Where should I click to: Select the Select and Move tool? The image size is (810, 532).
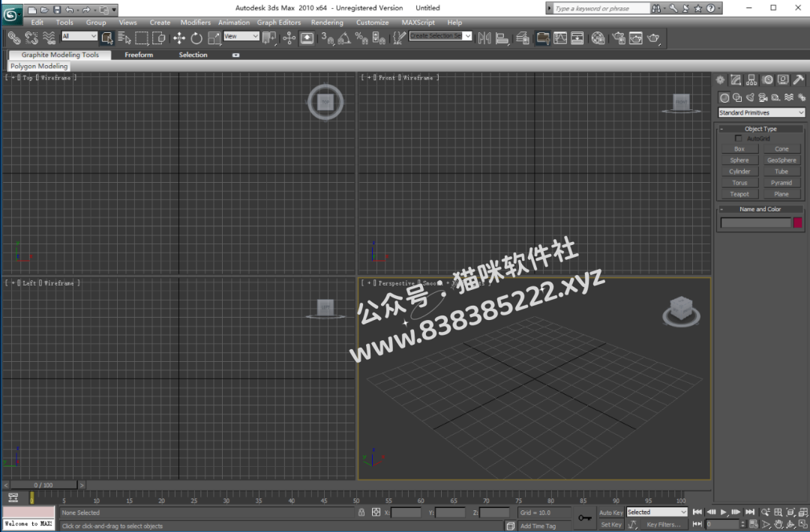click(179, 37)
